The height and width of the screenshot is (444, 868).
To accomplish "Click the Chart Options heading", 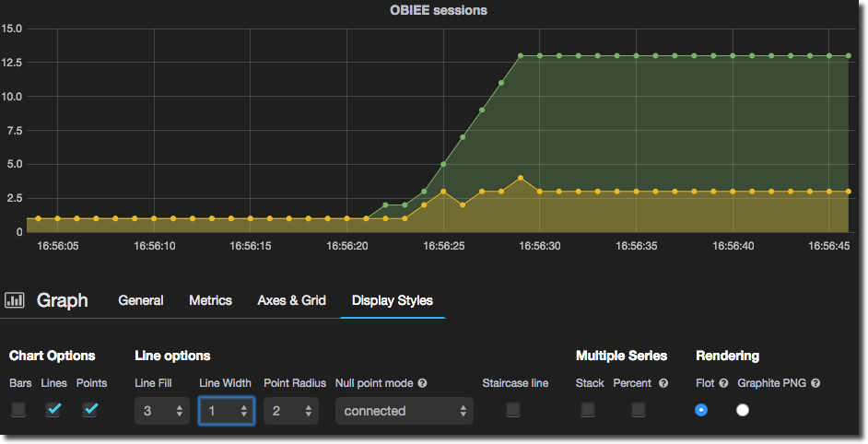I will point(52,356).
